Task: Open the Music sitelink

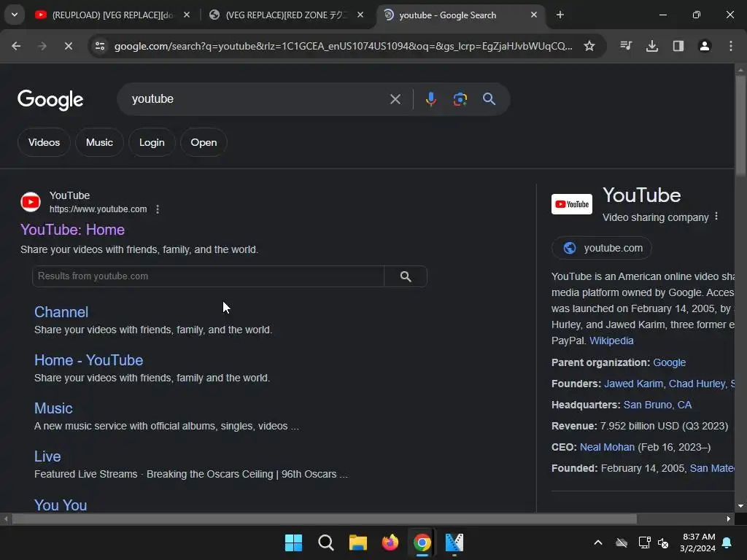Action: click(53, 408)
